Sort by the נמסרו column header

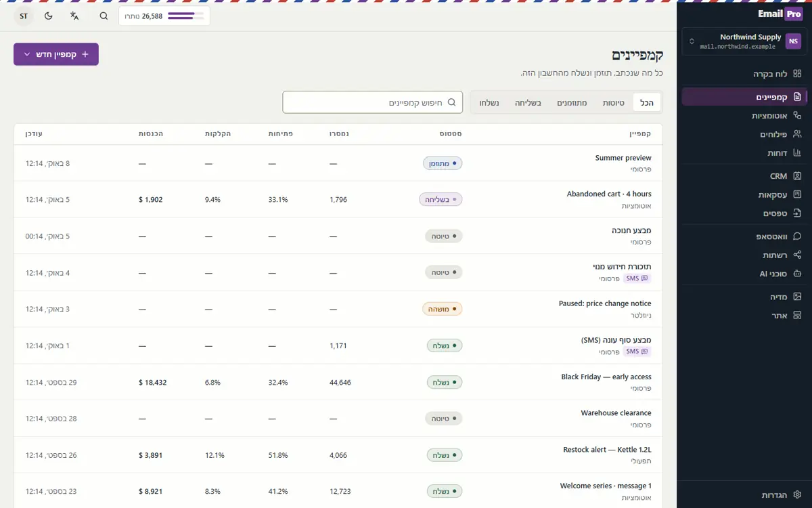click(339, 134)
